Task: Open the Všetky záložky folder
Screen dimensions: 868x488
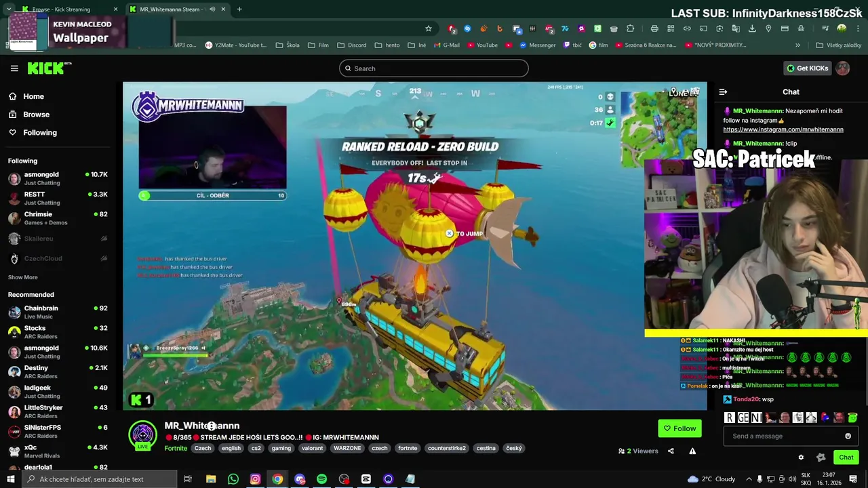Action: click(838, 45)
